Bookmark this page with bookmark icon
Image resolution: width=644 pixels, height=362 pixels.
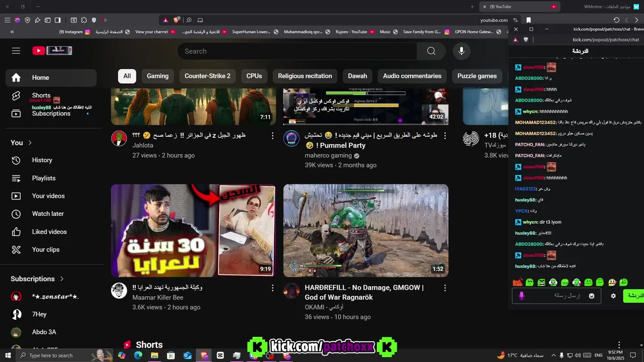pos(528,20)
